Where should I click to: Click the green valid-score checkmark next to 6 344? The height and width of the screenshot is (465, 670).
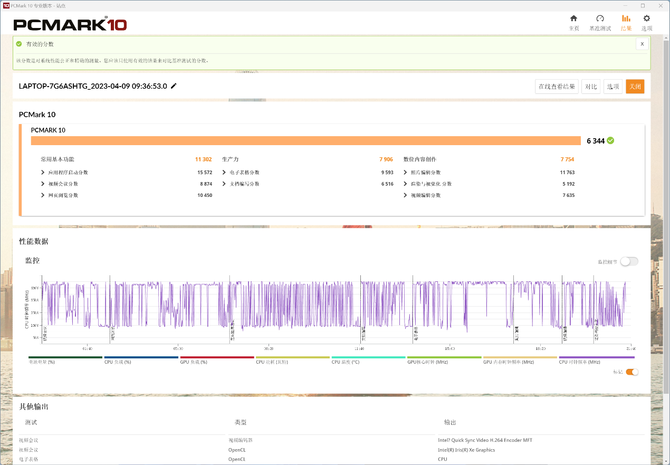point(610,141)
